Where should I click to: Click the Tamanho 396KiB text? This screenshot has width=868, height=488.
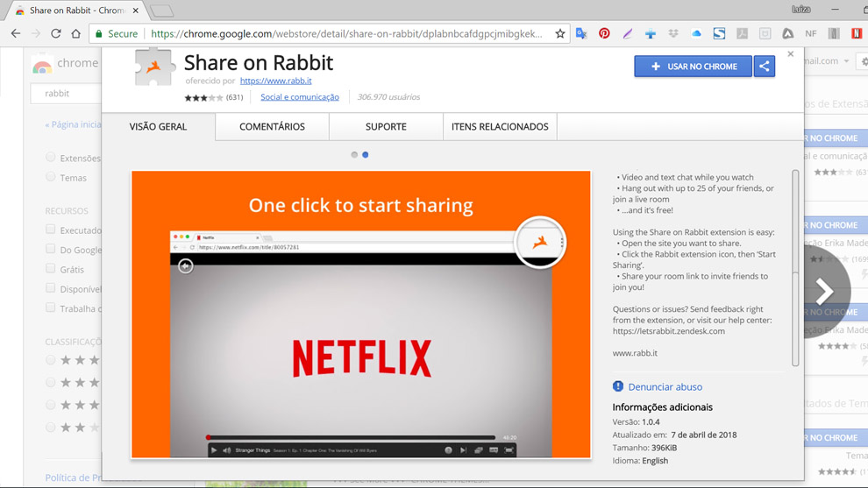pyautogui.click(x=644, y=448)
